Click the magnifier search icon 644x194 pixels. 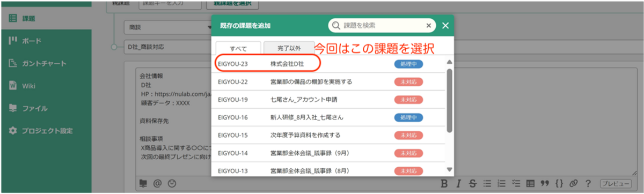336,25
